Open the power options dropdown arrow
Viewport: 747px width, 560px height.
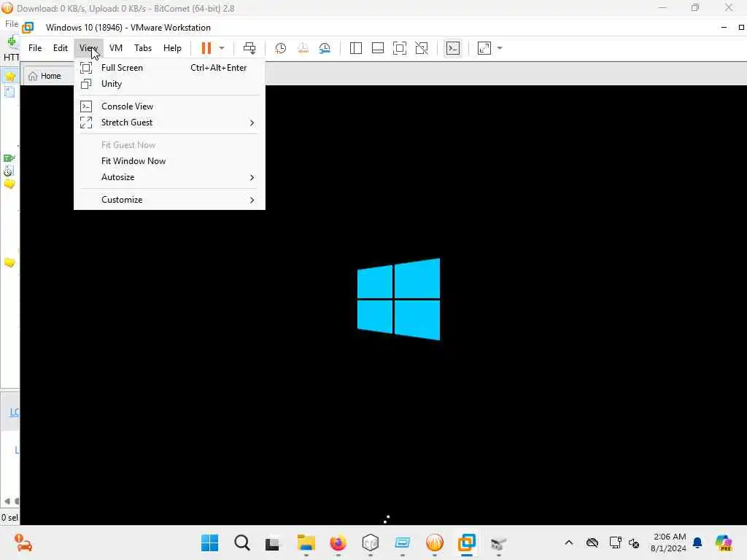pyautogui.click(x=222, y=48)
